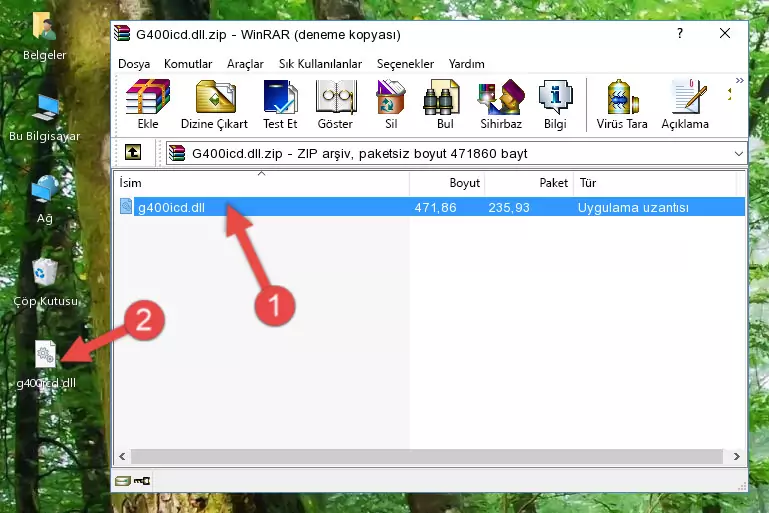The width and height of the screenshot is (769, 513).
Task: Click the Uygulama uzantısı type cell
Action: tap(633, 207)
